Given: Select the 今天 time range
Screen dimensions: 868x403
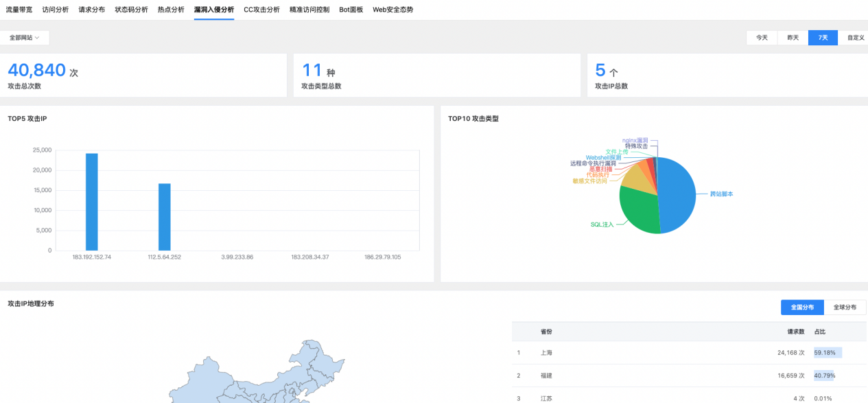Looking at the screenshot, I should click(761, 38).
